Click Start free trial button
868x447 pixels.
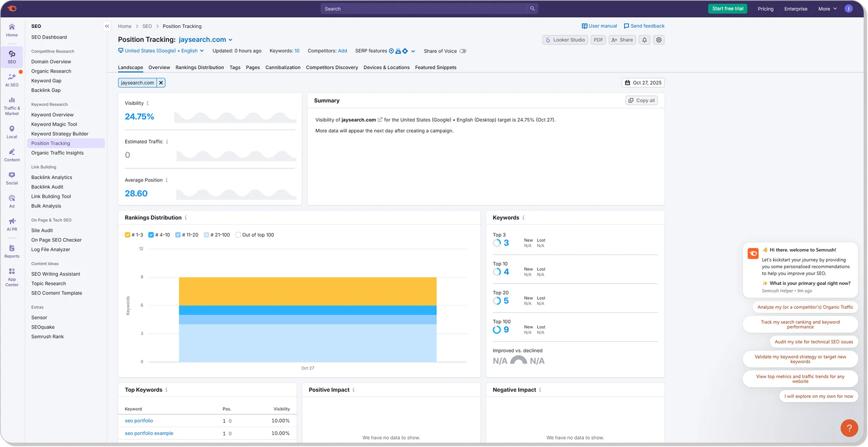(728, 9)
